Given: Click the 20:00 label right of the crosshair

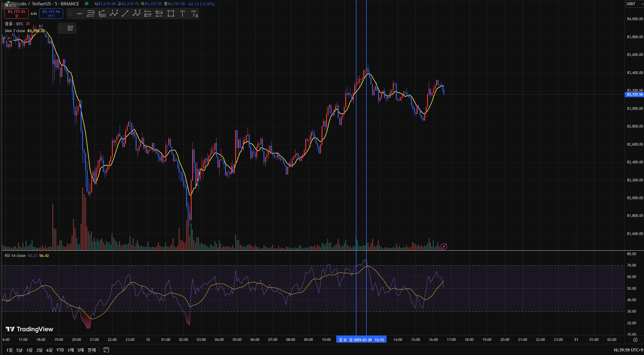Looking at the screenshot, I should (x=505, y=340).
